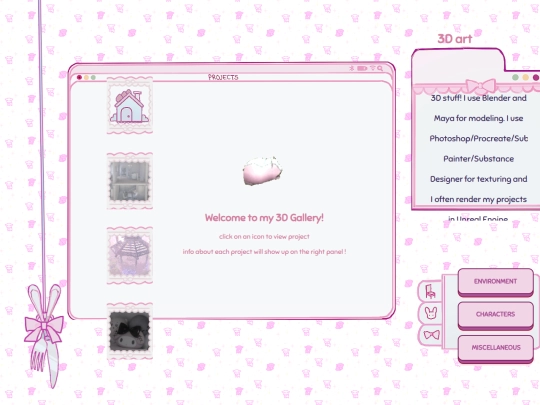Show the Miscellaneous category
Viewport: 540px width, 405px height.
click(x=496, y=348)
